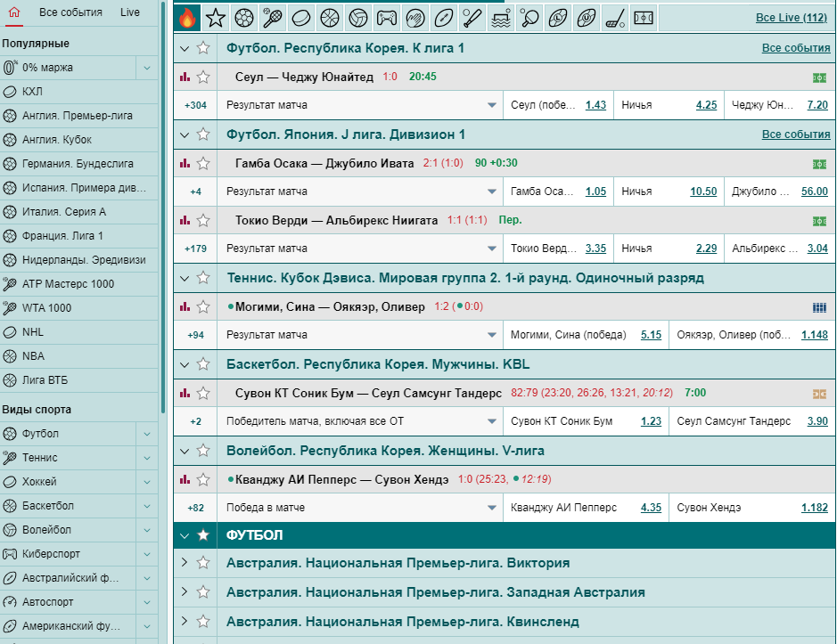Expand 0% маржа sidebar item

coord(147,68)
